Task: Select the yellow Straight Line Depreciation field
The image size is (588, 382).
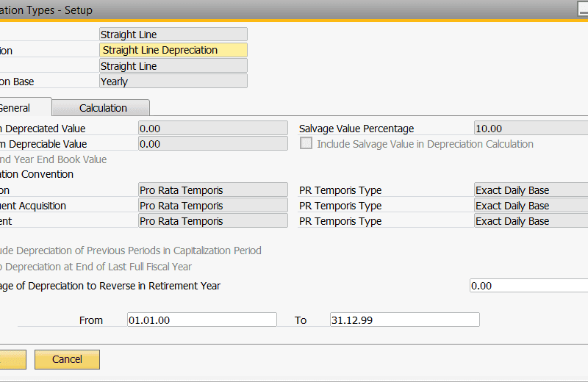Action: pos(173,50)
